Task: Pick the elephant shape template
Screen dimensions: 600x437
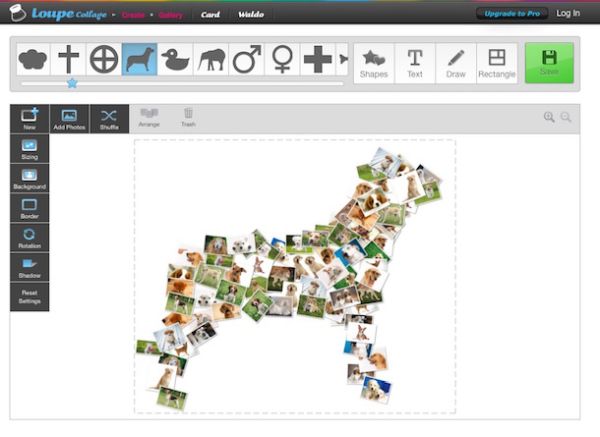Action: 211,59
